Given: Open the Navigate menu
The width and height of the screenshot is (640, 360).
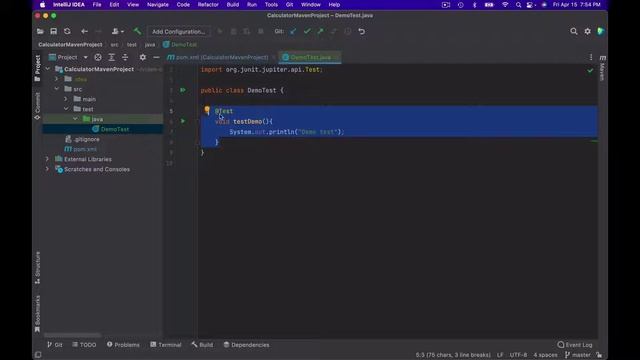Looking at the screenshot, I should tap(158, 5).
